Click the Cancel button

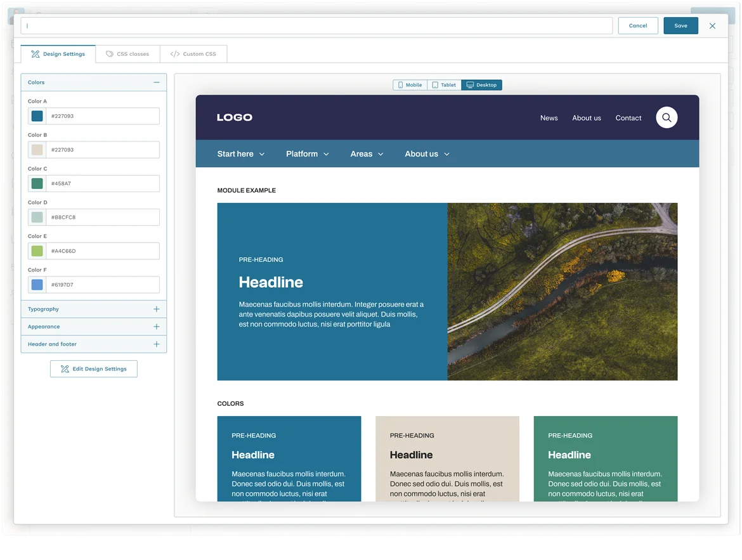click(x=638, y=25)
